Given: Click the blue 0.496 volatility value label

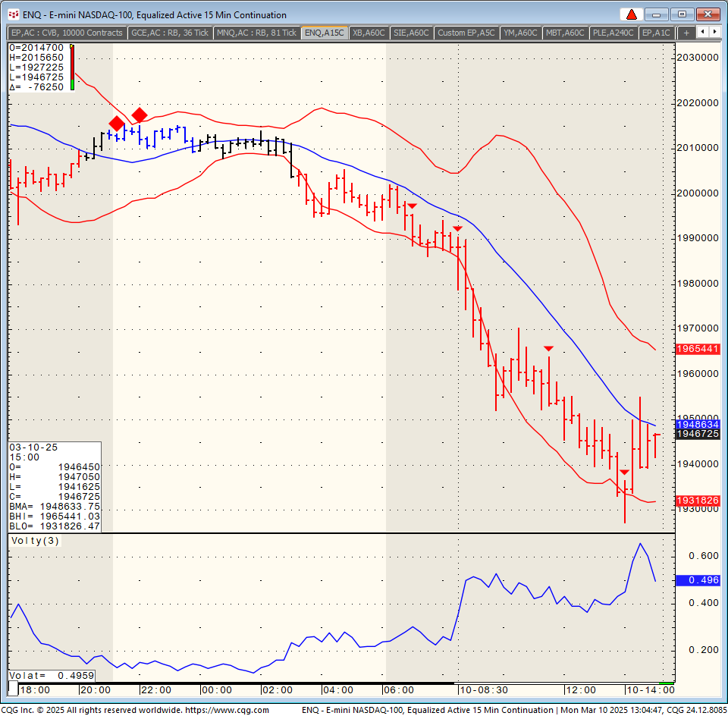Looking at the screenshot, I should 698,580.
